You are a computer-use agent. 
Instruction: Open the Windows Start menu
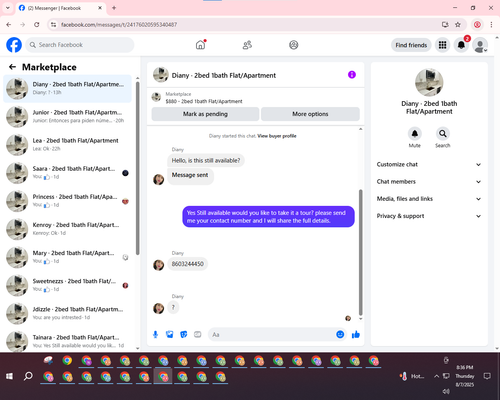pyautogui.click(x=9, y=376)
